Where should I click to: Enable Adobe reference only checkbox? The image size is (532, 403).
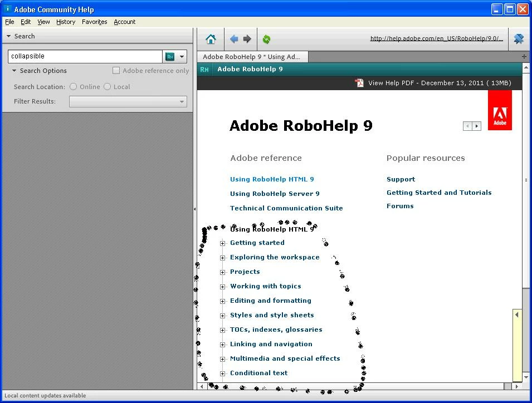pos(116,71)
